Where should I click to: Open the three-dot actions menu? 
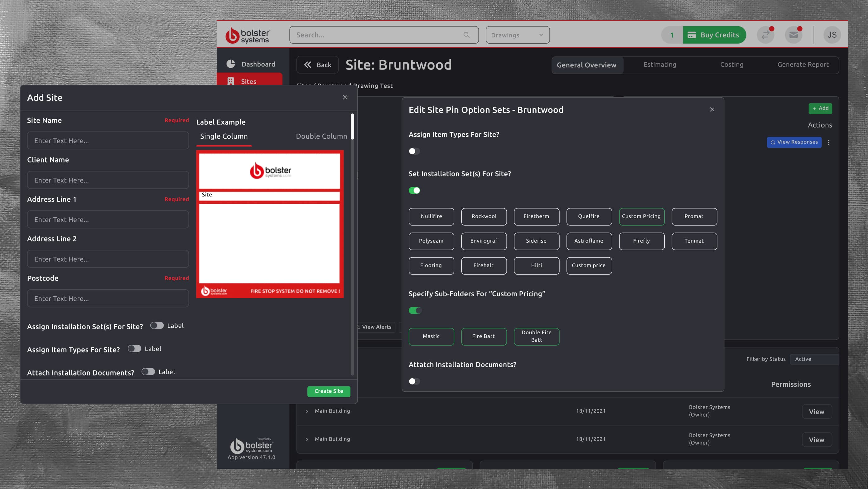829,142
